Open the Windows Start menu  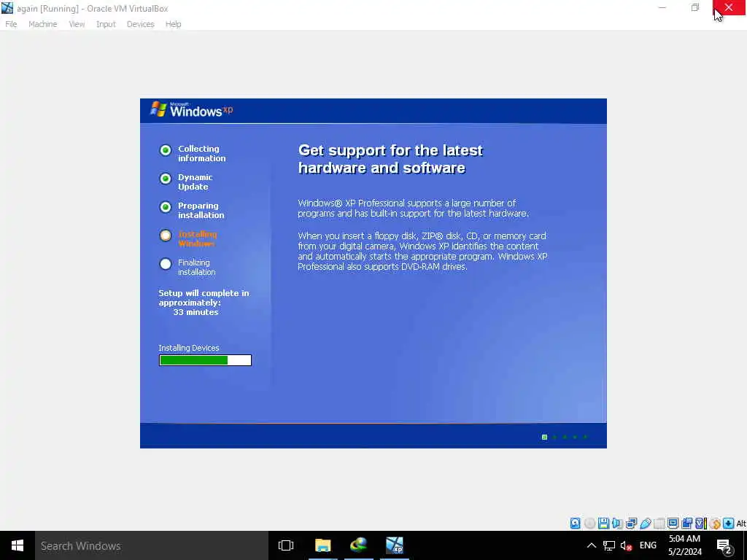(18, 545)
